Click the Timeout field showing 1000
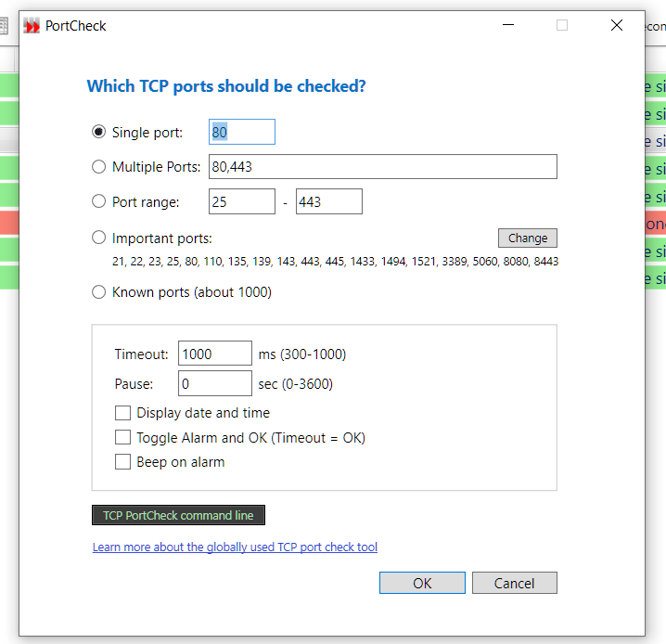This screenshot has height=644, width=666. tap(215, 353)
